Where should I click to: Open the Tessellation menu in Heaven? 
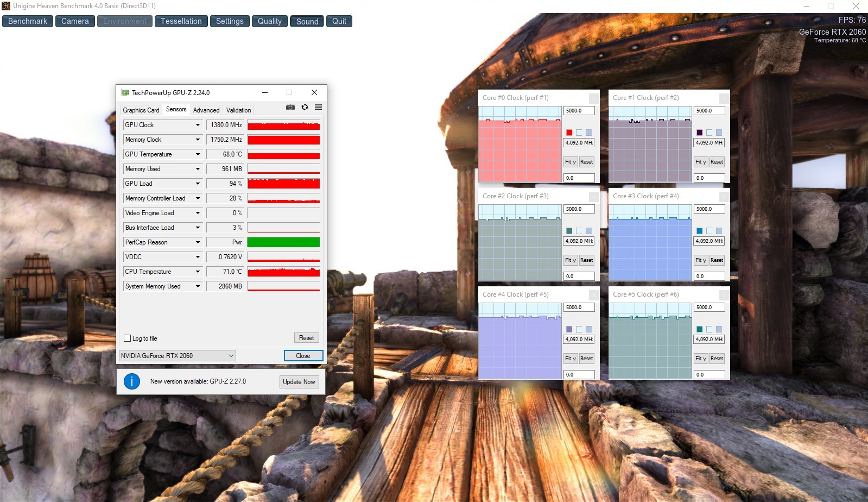coord(181,21)
